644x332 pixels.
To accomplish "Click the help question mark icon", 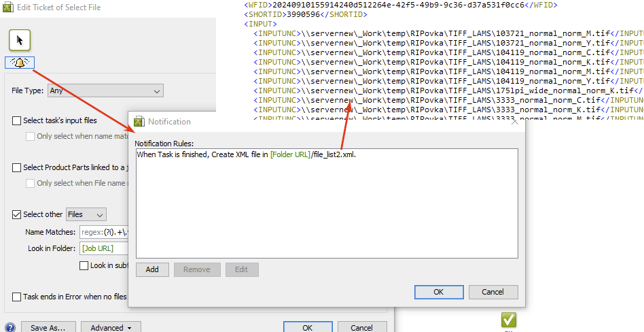I will coord(9,327).
